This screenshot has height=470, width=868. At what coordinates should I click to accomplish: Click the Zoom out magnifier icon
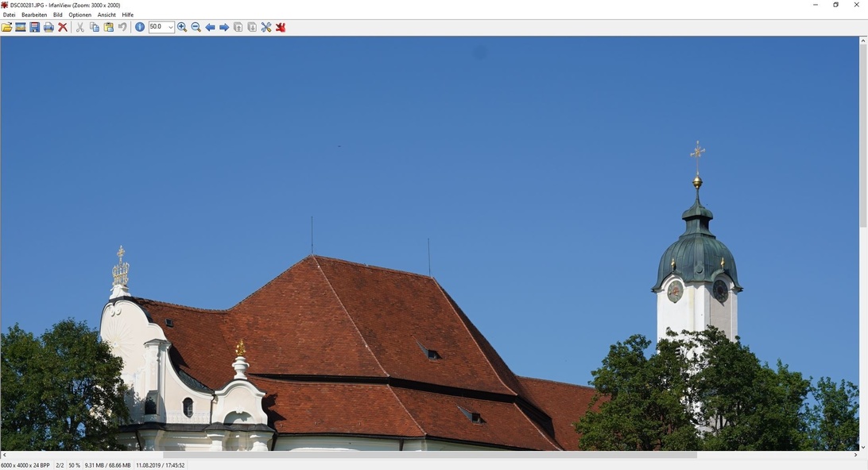[196, 27]
